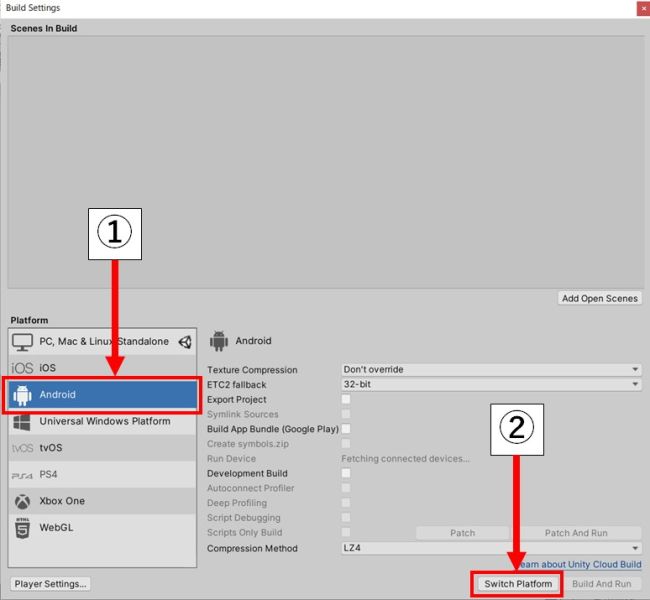Image resolution: width=650 pixels, height=600 pixels.
Task: Click the Universal Windows Platform logo icon
Action: pyautogui.click(x=22, y=422)
